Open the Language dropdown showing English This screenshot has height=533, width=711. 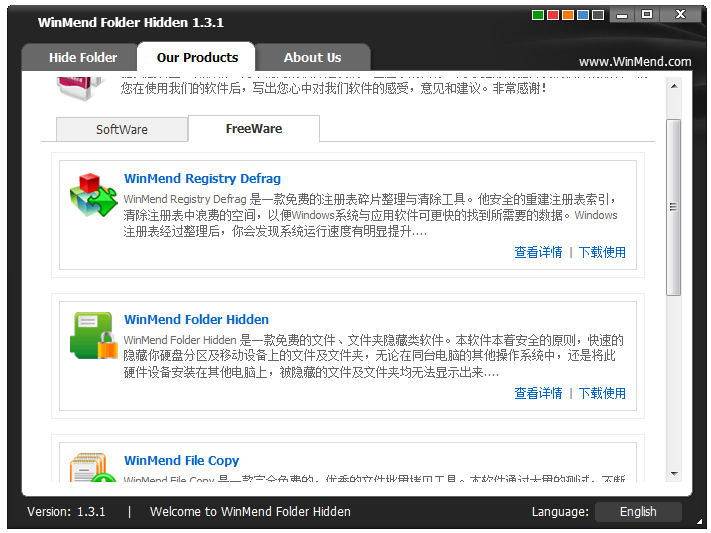pos(638,512)
